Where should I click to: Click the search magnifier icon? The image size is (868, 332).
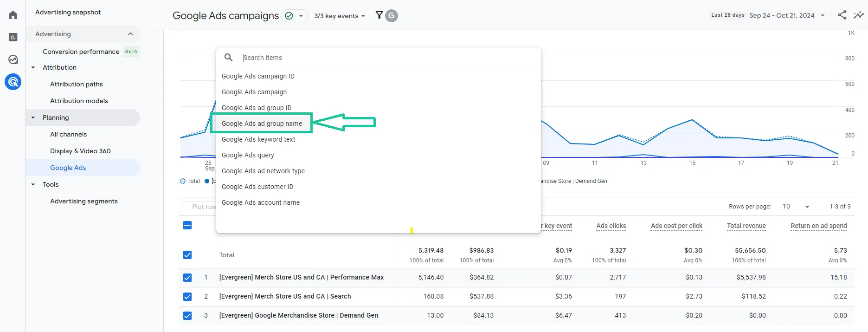coord(228,58)
